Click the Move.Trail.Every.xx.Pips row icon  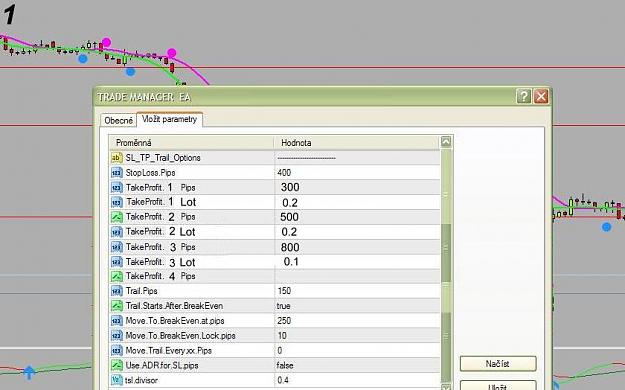pyautogui.click(x=116, y=351)
